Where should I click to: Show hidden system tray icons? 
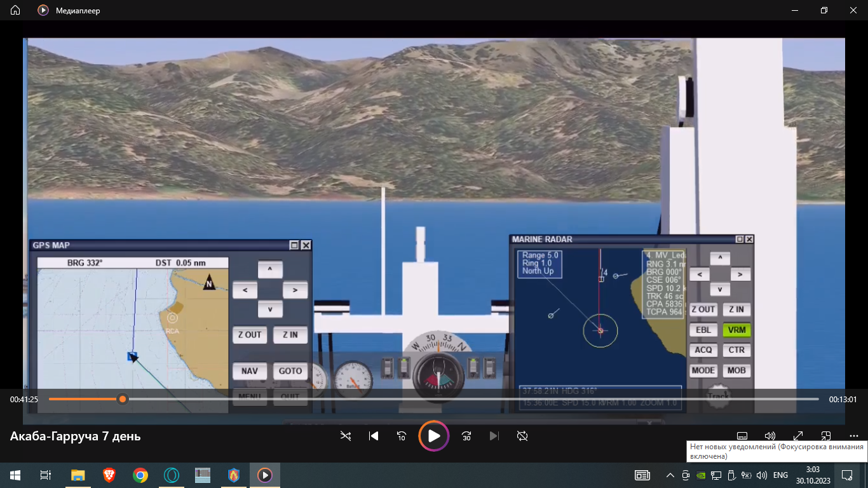pos(670,475)
